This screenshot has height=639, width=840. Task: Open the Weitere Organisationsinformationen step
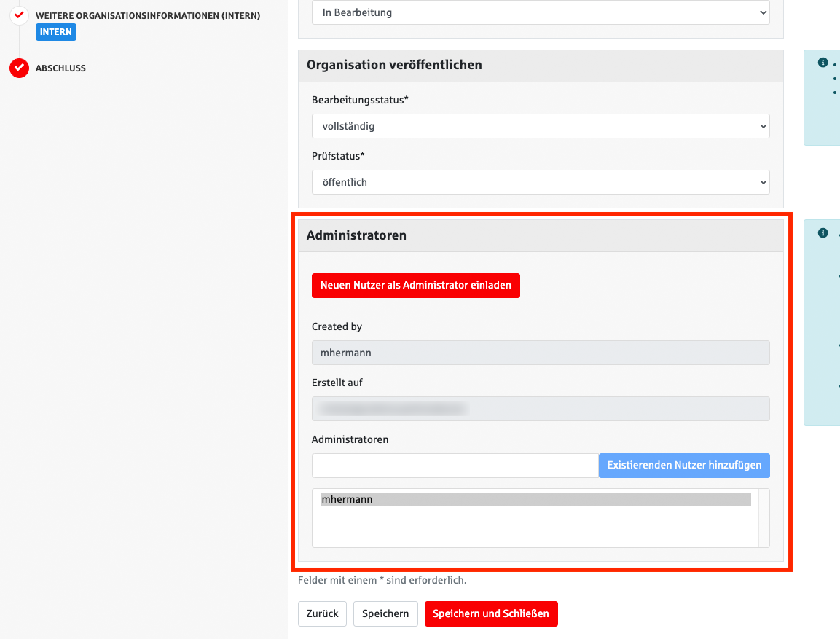click(147, 15)
